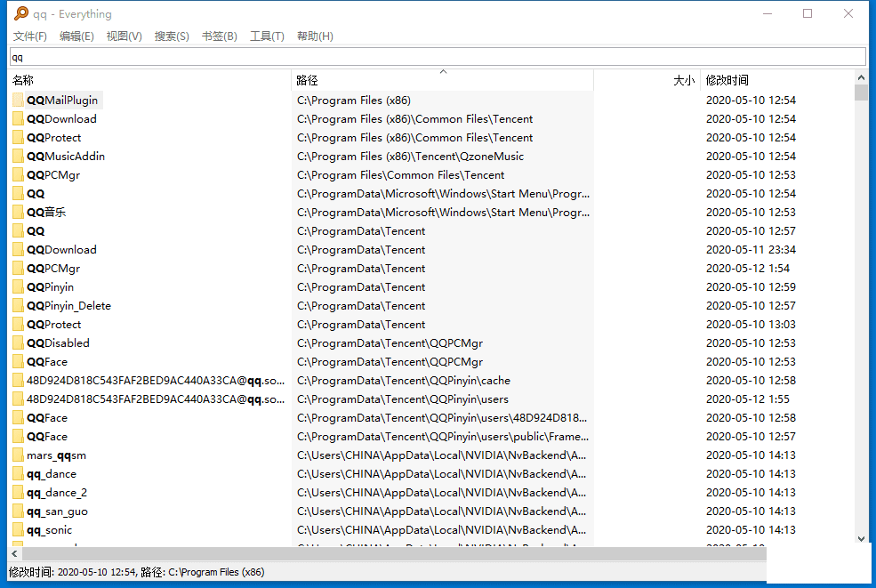876x588 pixels.
Task: Open the 文件(F) menu
Action: pyautogui.click(x=30, y=36)
